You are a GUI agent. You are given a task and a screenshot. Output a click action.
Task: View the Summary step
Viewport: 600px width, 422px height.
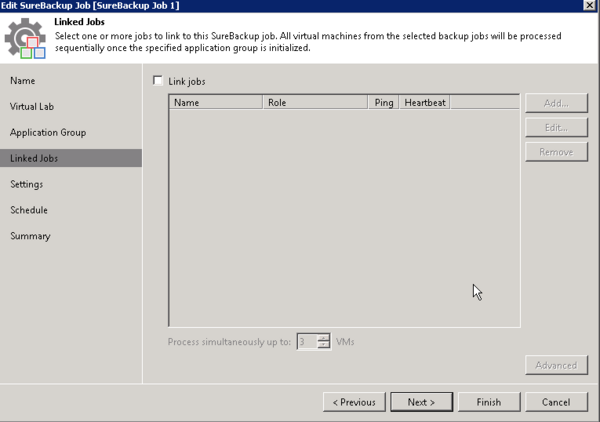click(x=30, y=236)
